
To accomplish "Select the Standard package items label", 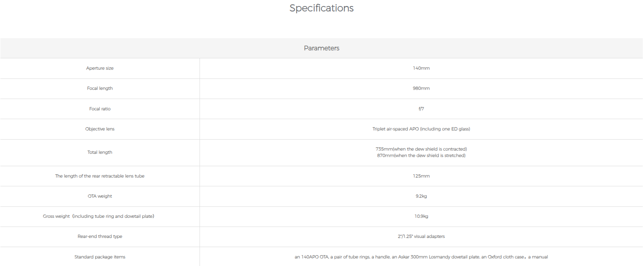I will point(100,257).
